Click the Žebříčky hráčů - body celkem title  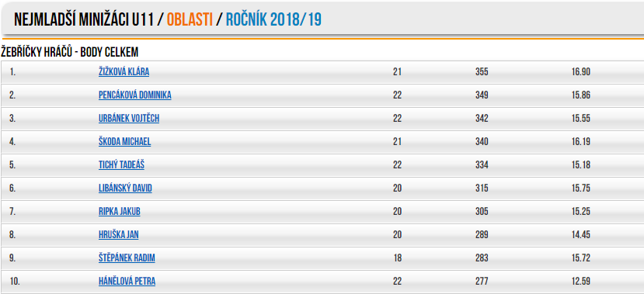point(70,52)
